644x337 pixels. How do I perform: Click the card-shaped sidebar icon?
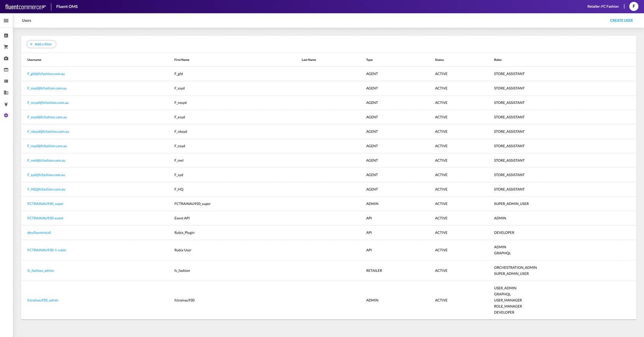(x=6, y=70)
